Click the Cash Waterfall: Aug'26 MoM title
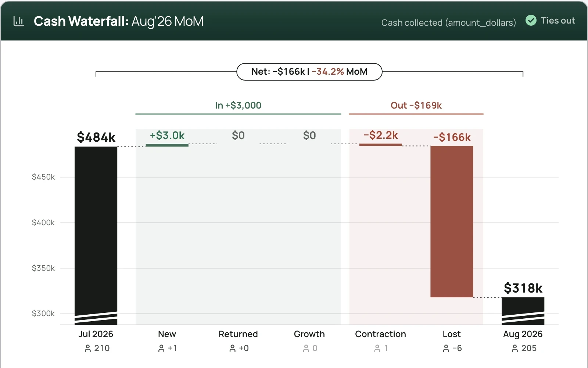588x368 pixels. 119,21
